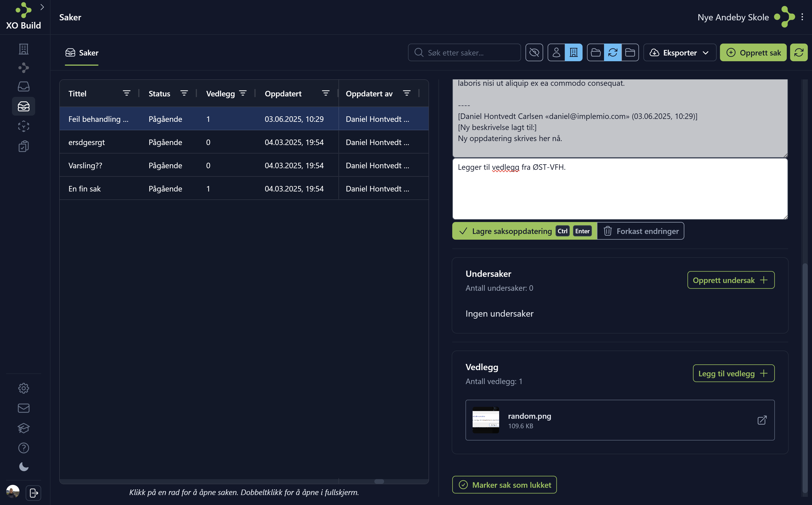Image resolution: width=812 pixels, height=505 pixels.
Task: Switch filter to personal cases with person toggle
Action: tap(557, 52)
